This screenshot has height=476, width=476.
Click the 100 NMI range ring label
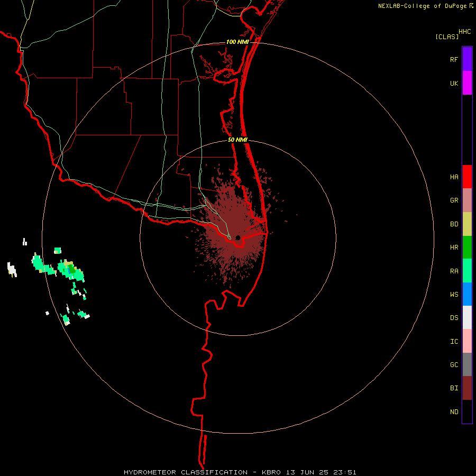pos(237,42)
